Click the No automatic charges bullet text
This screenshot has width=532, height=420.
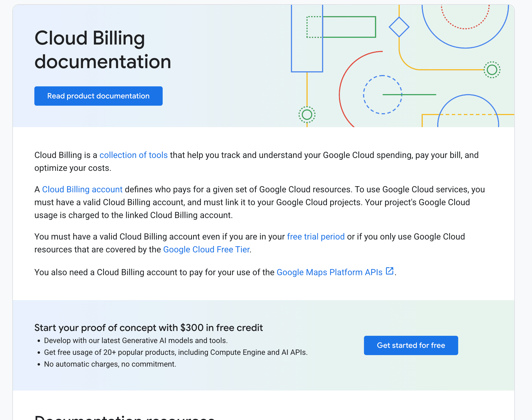(110, 364)
